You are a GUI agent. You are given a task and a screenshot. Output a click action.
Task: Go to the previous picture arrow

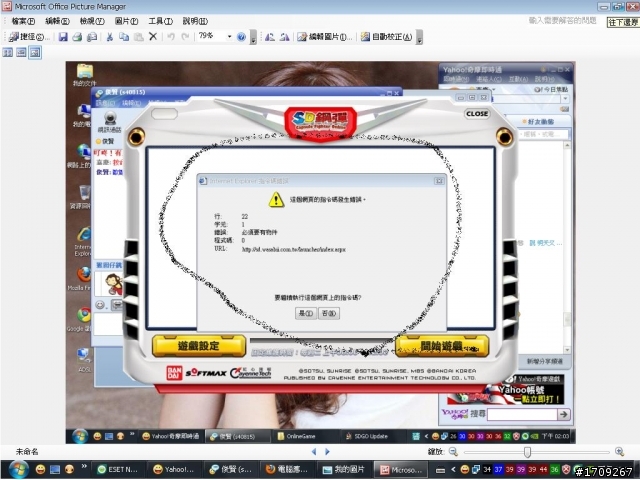tap(313, 452)
